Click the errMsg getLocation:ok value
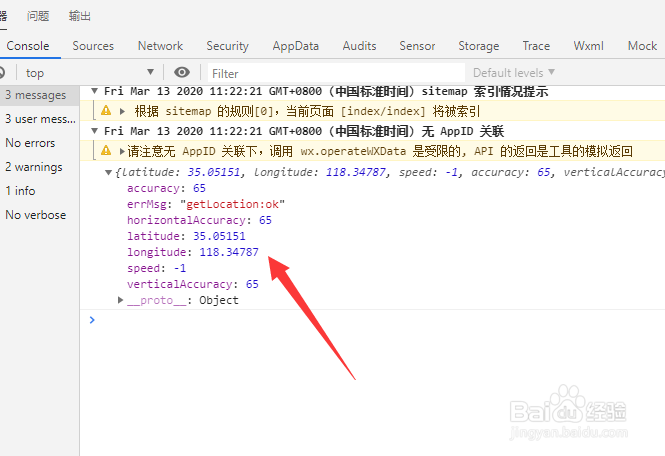The image size is (665, 456). [232, 204]
